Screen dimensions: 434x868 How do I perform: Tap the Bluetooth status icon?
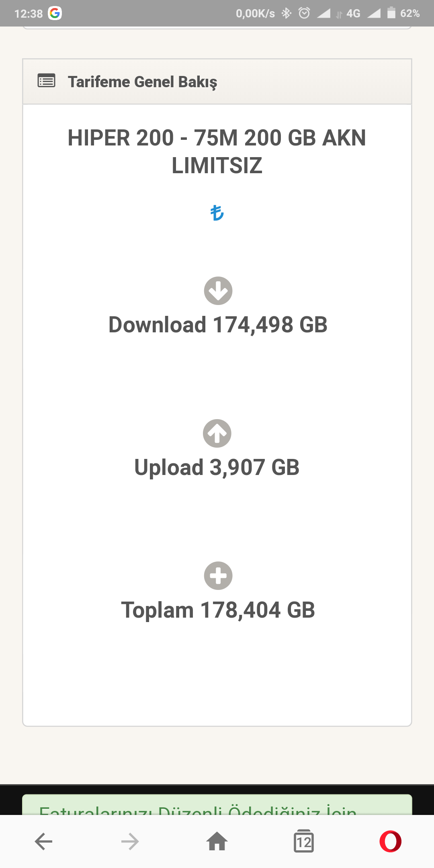[x=286, y=13]
